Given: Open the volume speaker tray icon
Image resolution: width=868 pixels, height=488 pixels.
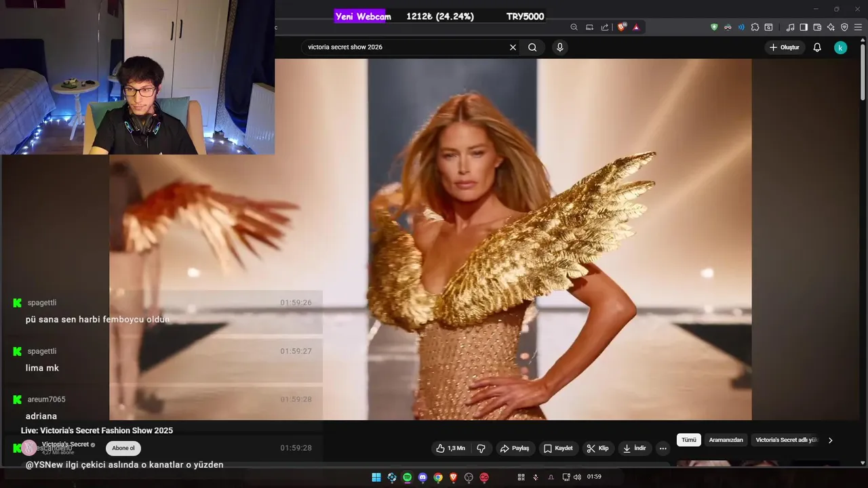Looking at the screenshot, I should point(577,477).
